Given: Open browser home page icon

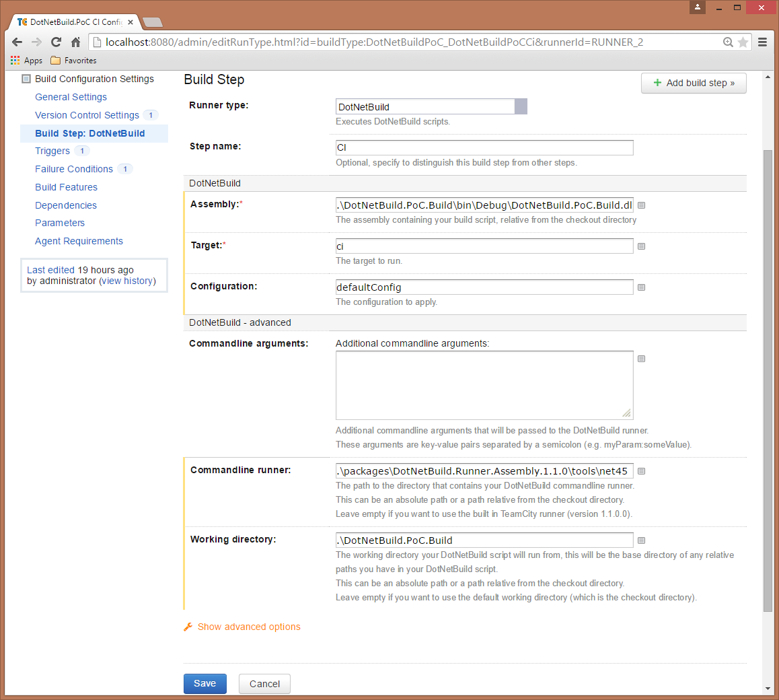Looking at the screenshot, I should (75, 42).
